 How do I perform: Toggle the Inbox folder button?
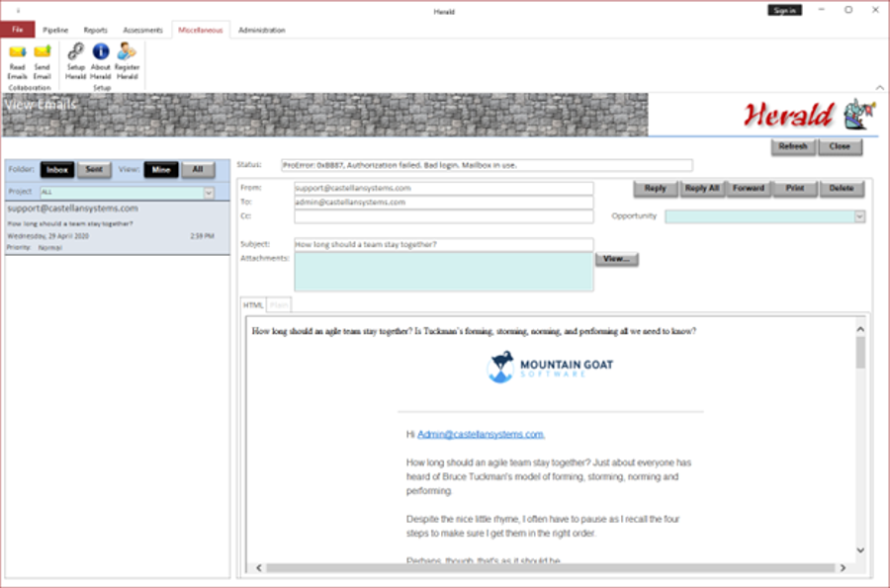coord(56,170)
